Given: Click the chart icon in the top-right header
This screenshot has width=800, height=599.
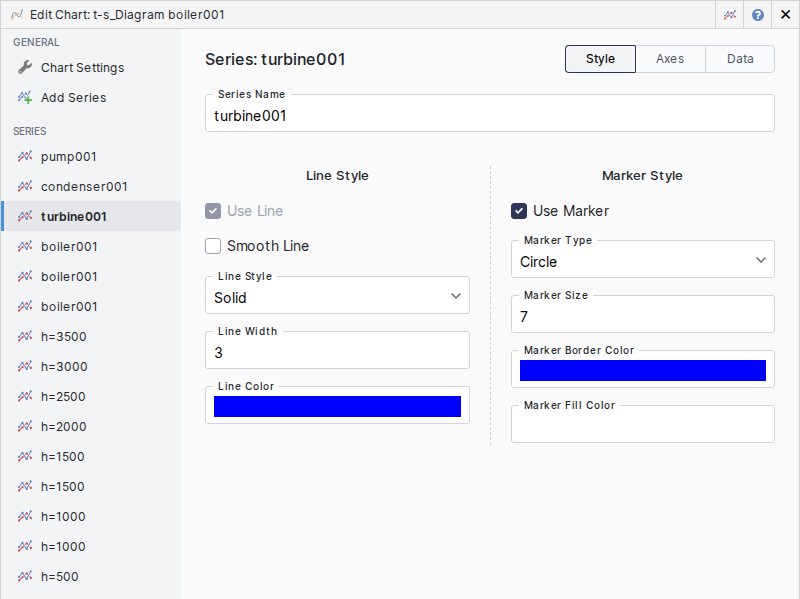Looking at the screenshot, I should (731, 15).
